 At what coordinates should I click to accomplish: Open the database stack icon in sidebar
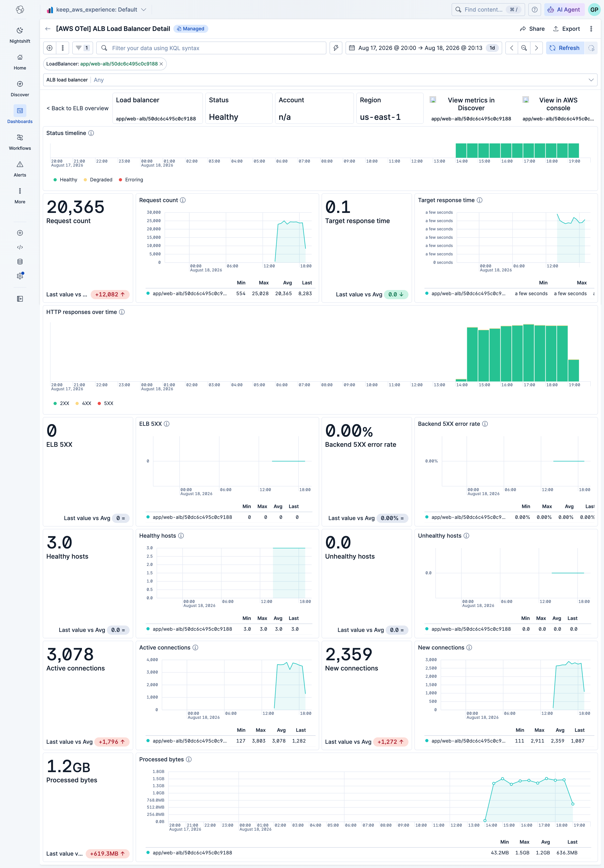[x=20, y=262]
